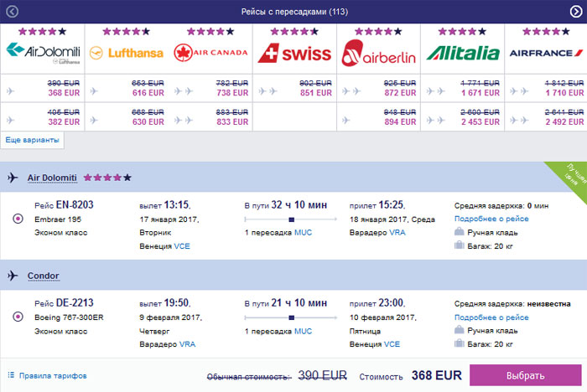Click the Lufthansa airline logo
Viewport: 587px width, 392px height.
tap(126, 53)
